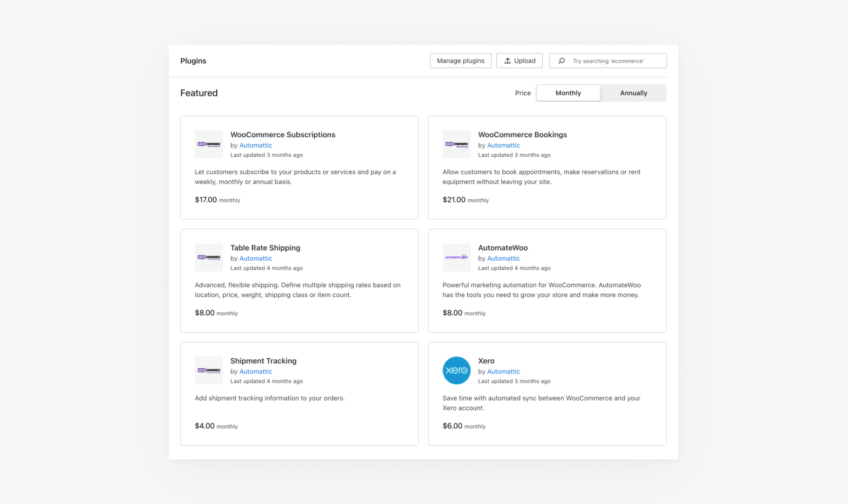Click the Shipment Tracking plugin logo
This screenshot has height=504, width=848.
[209, 370]
